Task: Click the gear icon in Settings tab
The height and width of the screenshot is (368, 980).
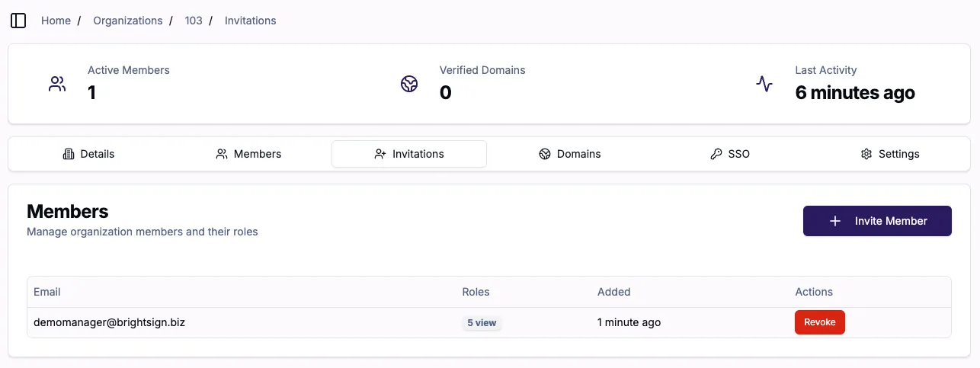Action: [866, 154]
